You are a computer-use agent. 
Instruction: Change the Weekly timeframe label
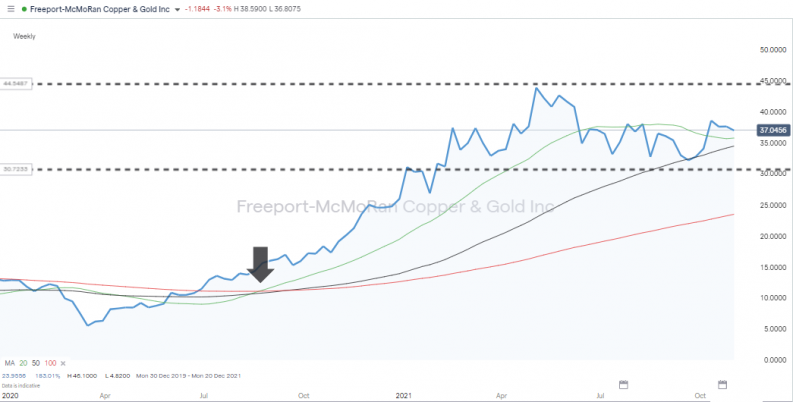26,36
